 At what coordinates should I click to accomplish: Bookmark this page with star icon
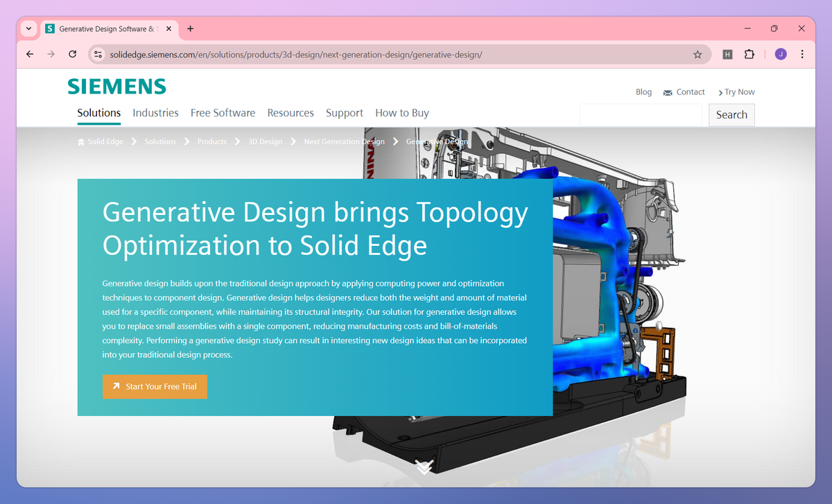[x=697, y=54]
